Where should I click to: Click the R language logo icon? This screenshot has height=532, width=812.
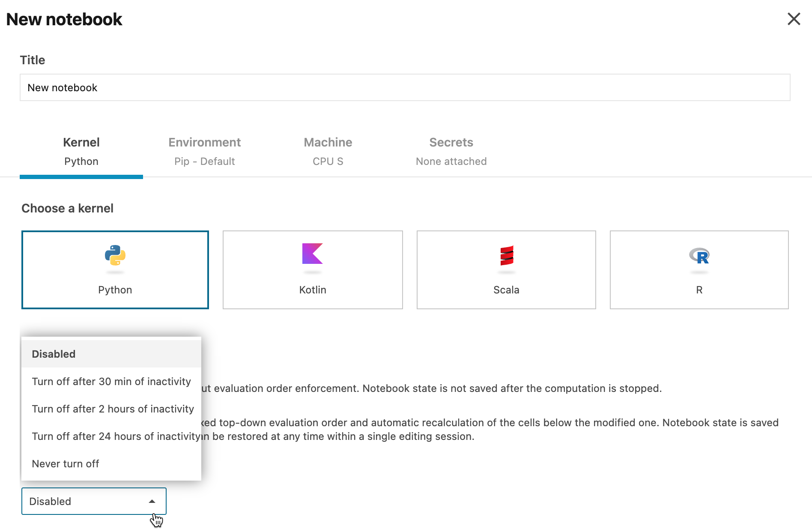point(699,256)
